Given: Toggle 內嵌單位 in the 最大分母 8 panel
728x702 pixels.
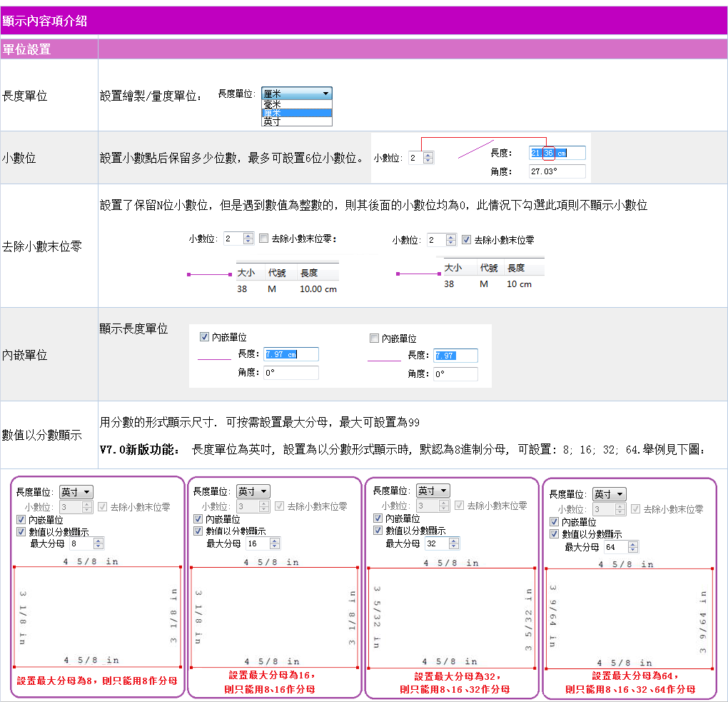Looking at the screenshot, I should point(21,519).
